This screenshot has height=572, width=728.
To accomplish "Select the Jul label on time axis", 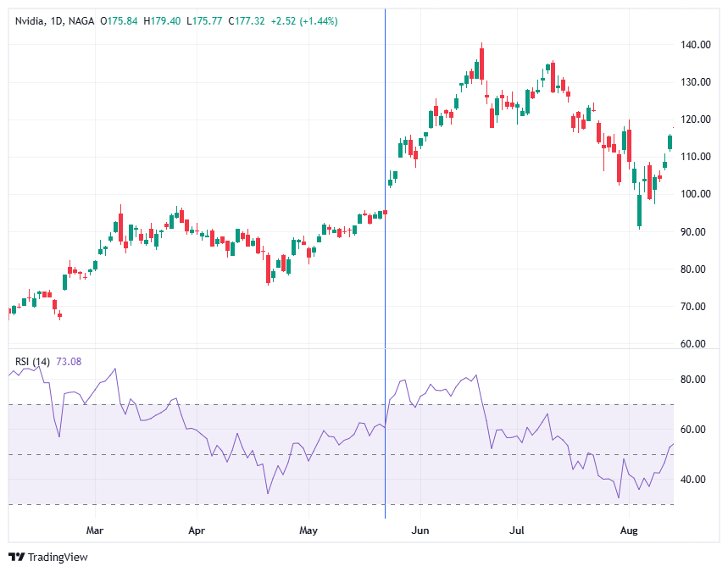I will [516, 530].
